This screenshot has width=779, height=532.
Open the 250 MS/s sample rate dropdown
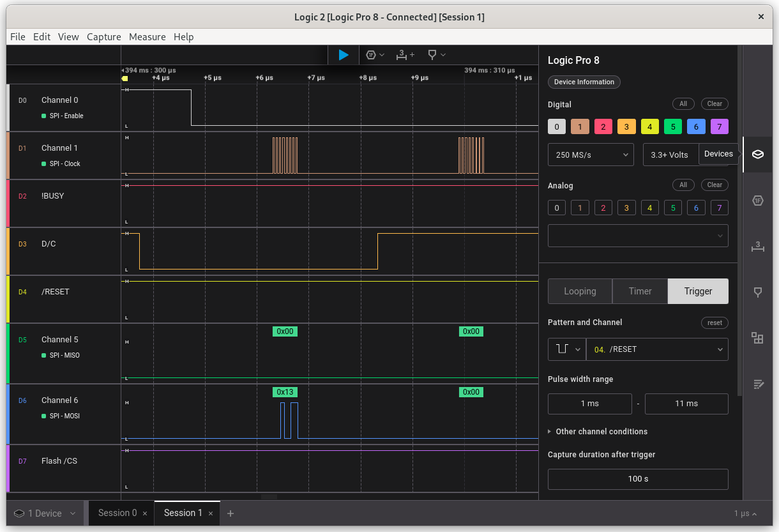click(x=591, y=155)
